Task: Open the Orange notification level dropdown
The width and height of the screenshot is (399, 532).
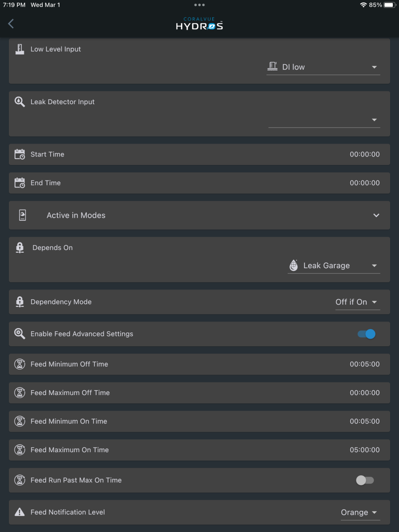Action: (x=360, y=512)
